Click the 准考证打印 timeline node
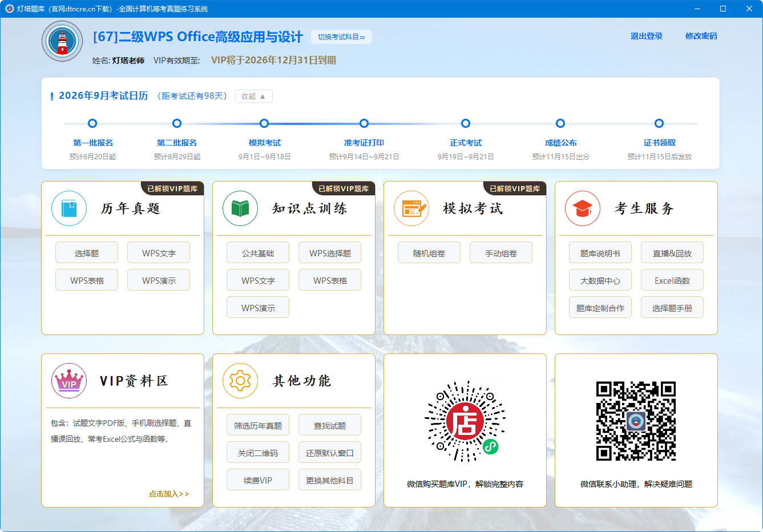The height and width of the screenshot is (532, 763). click(x=364, y=123)
